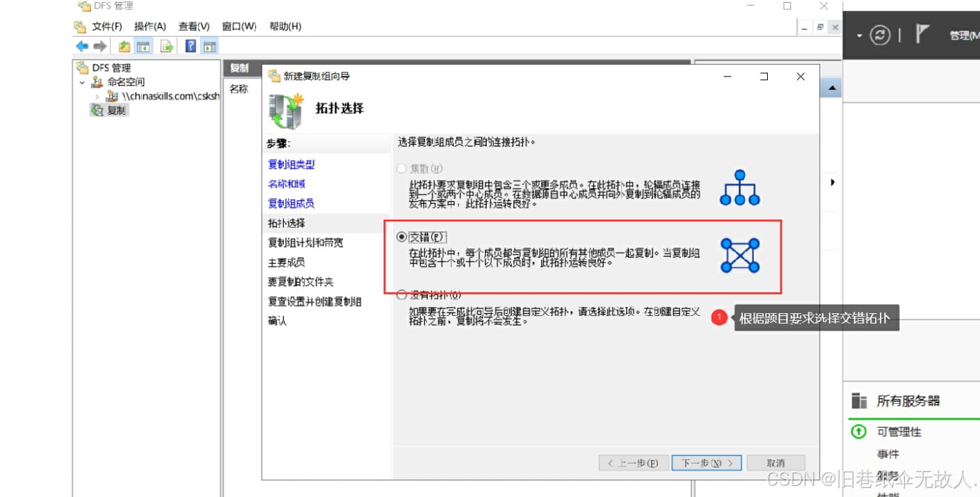Open the 查看(V) menu
The image size is (980, 497).
194,26
